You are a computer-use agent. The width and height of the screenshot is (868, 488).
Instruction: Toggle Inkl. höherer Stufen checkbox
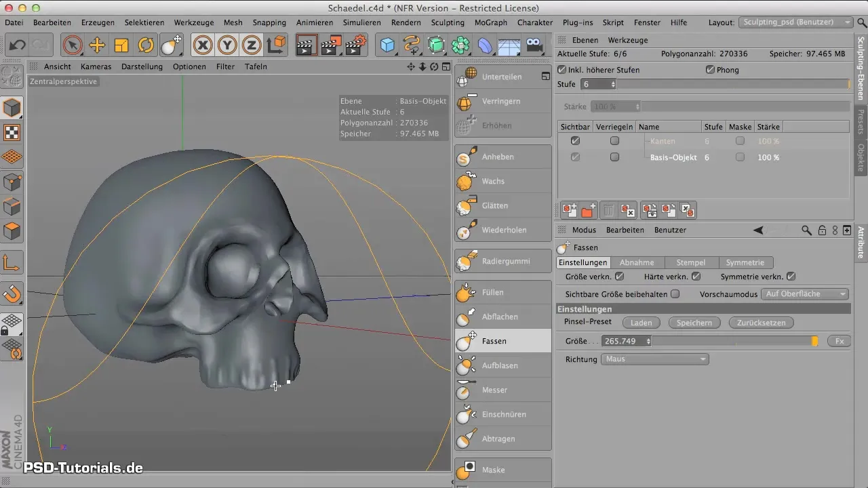pos(561,70)
